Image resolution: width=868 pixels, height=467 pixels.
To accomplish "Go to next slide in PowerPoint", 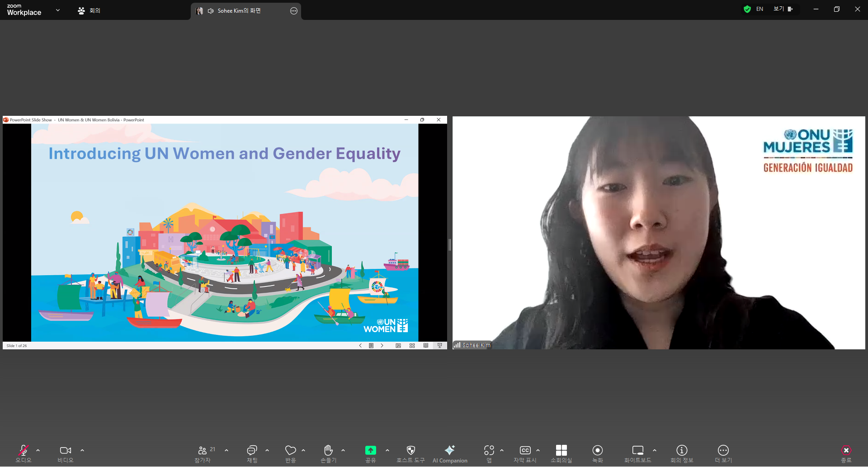I will 382,346.
